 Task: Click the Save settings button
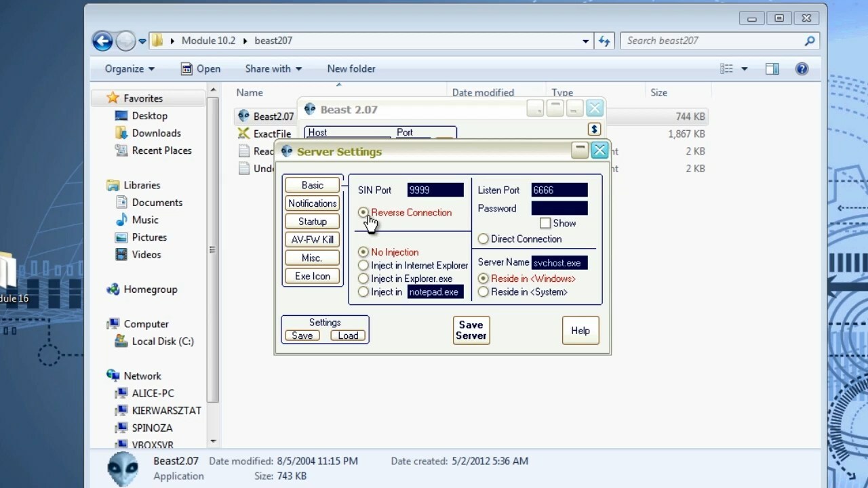tap(302, 335)
